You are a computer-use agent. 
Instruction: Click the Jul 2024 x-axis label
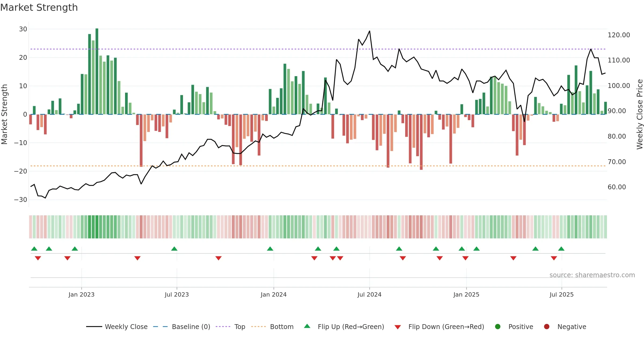369,295
